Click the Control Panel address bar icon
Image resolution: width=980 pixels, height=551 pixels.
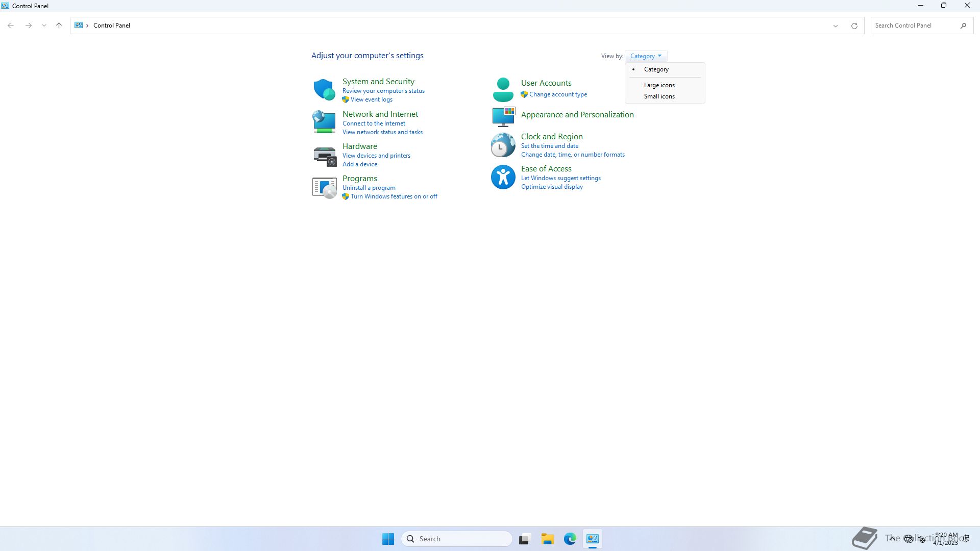coord(79,25)
